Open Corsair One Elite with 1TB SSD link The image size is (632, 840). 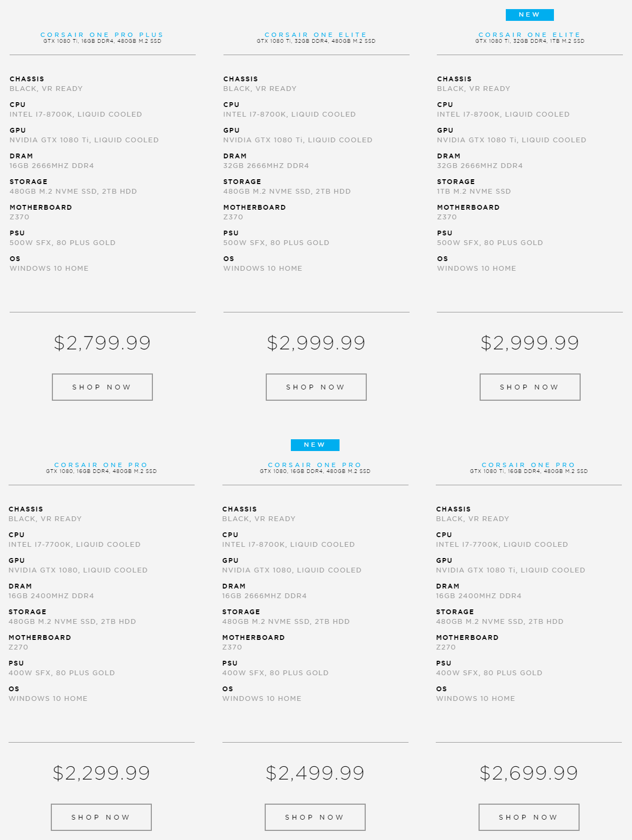[529, 35]
